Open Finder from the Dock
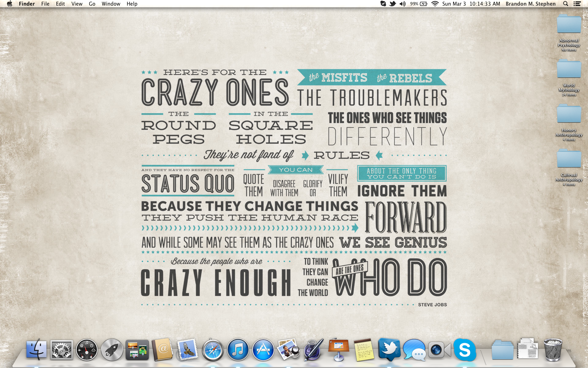Viewport: 588px width, 368px height. click(36, 350)
